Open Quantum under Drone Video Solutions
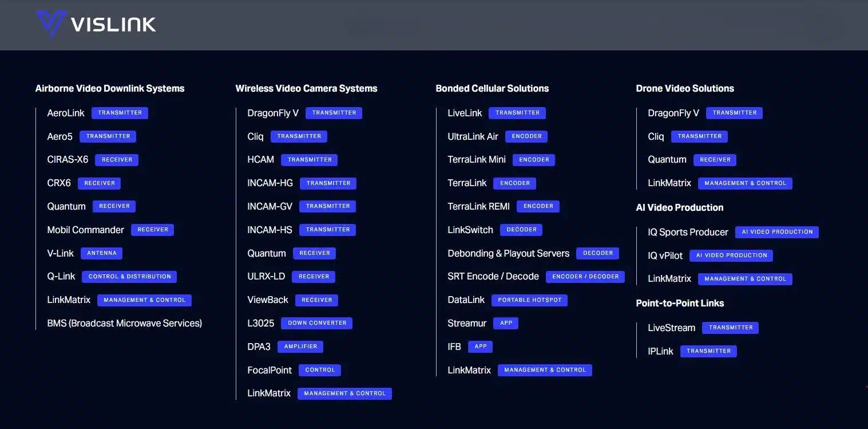This screenshot has width=868, height=429. [667, 160]
